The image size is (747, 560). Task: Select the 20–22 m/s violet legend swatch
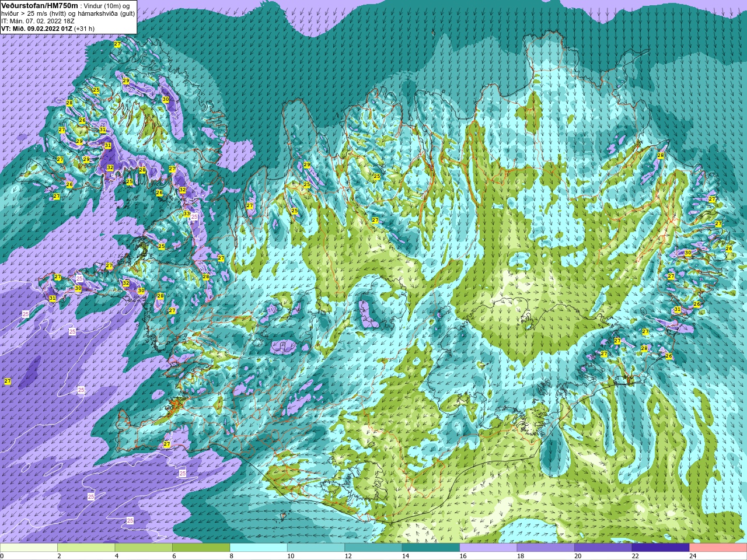603,548
